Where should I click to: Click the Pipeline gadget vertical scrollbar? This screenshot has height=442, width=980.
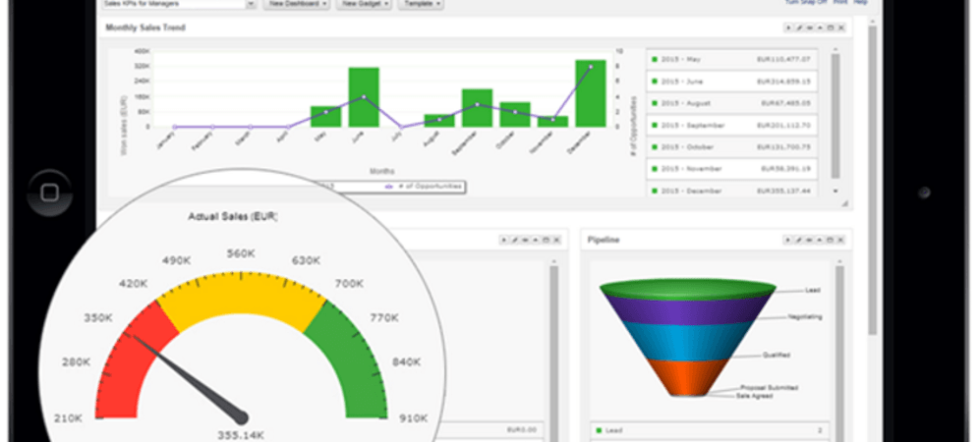coord(839,353)
